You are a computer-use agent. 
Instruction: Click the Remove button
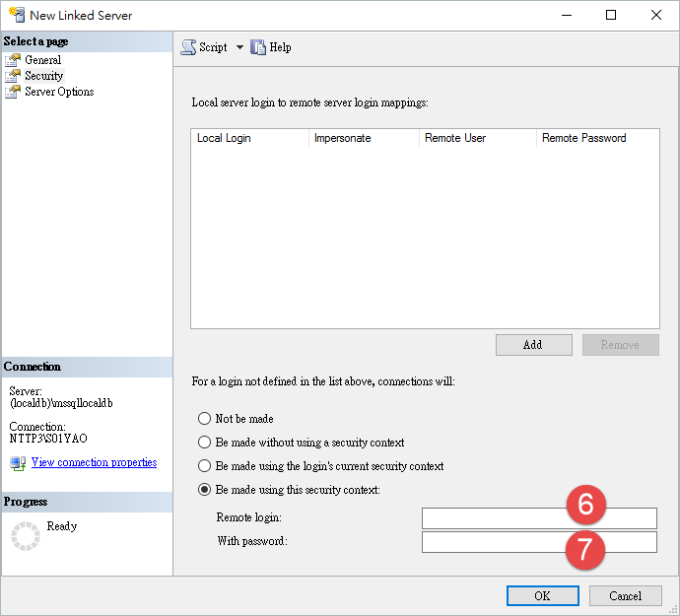621,345
